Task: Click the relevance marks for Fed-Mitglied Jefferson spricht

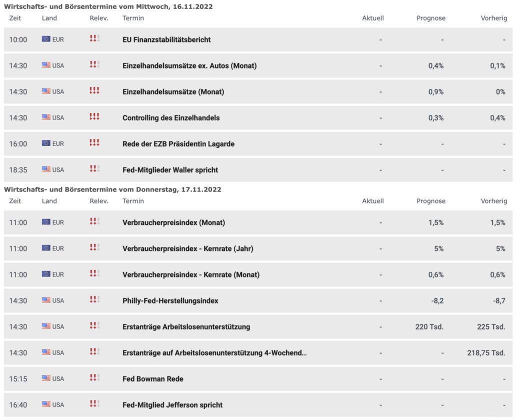Action: click(x=94, y=404)
